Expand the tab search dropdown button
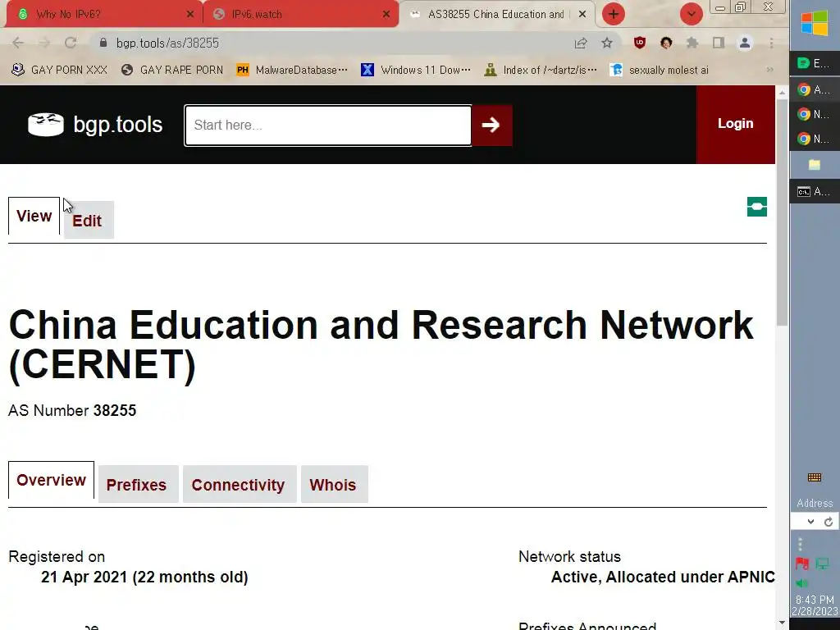The width and height of the screenshot is (840, 630). pyautogui.click(x=691, y=14)
